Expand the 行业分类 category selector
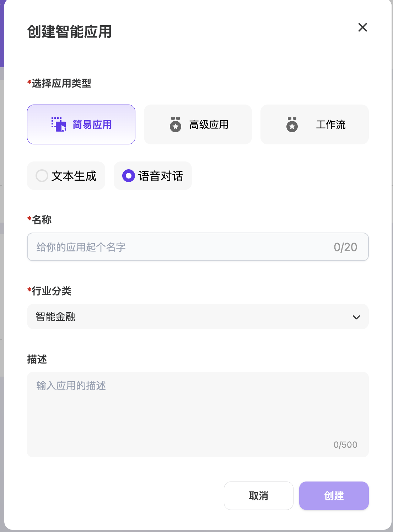 tap(198, 316)
